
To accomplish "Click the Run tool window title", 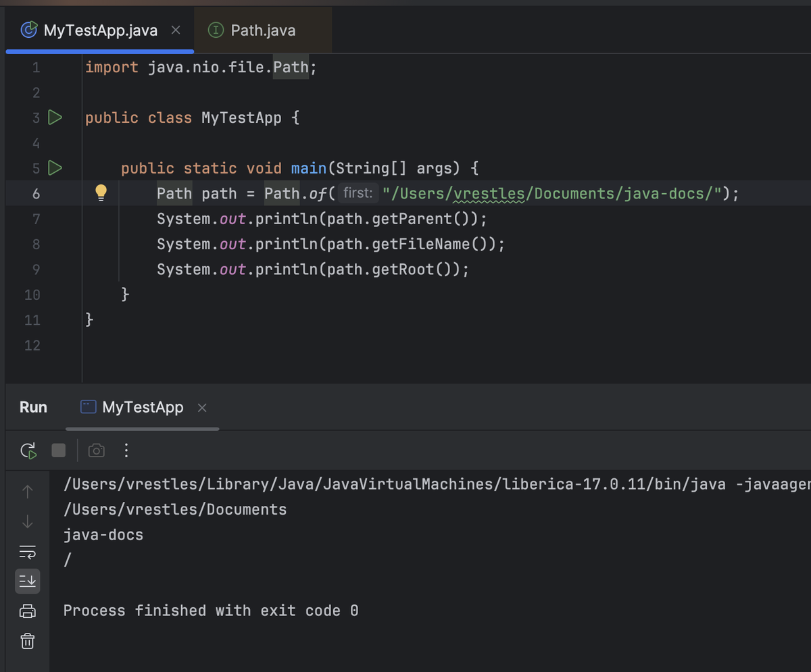I will [x=33, y=407].
